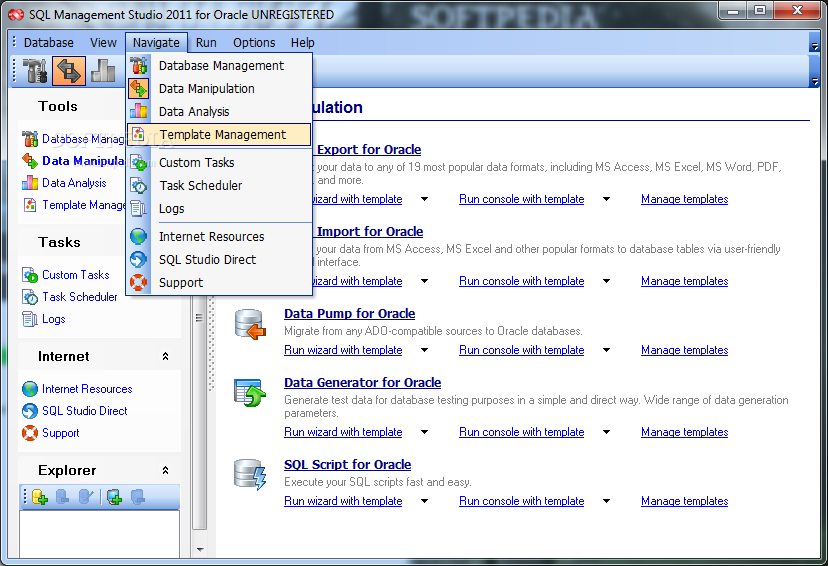Click Manage templates for Data Export
Screen dimensions: 828x566
pos(684,199)
